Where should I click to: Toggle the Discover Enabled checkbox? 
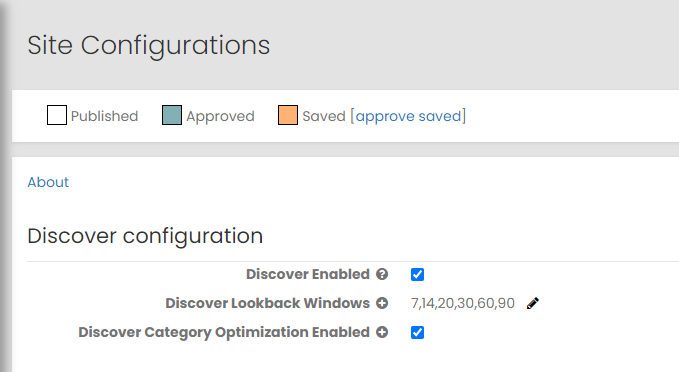(417, 275)
